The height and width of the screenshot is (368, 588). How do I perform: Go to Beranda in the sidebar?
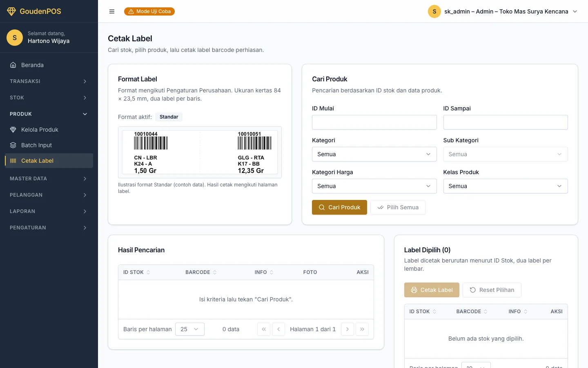point(49,65)
